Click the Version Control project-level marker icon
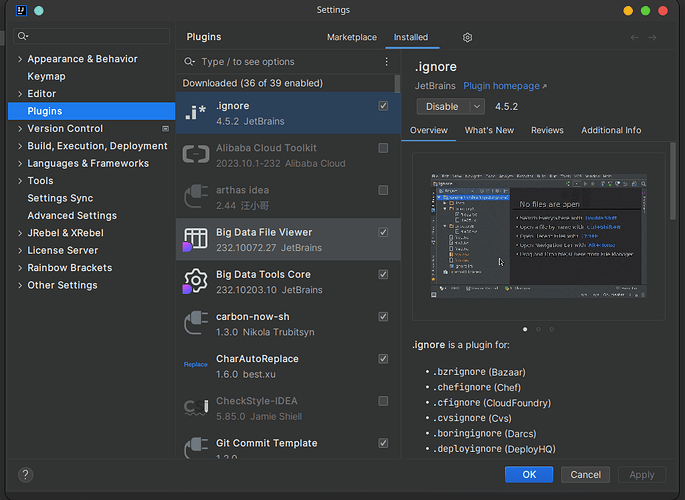The width and height of the screenshot is (685, 500). [x=166, y=128]
